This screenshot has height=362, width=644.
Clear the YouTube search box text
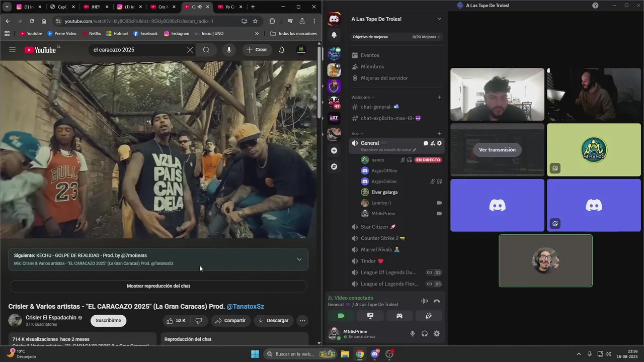(190, 50)
